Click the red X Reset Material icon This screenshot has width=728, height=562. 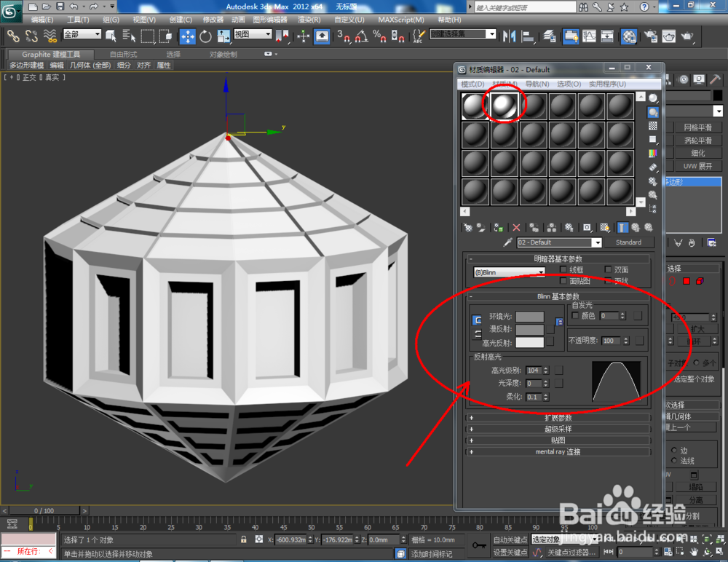516,228
